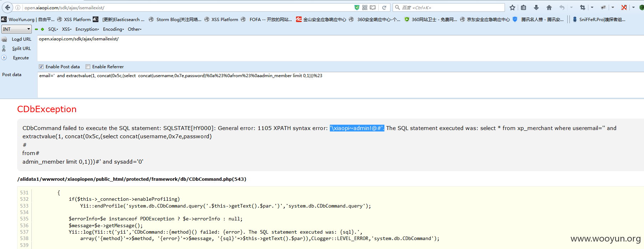Click the Load URL button
This screenshot has height=249, width=644.
click(x=21, y=39)
